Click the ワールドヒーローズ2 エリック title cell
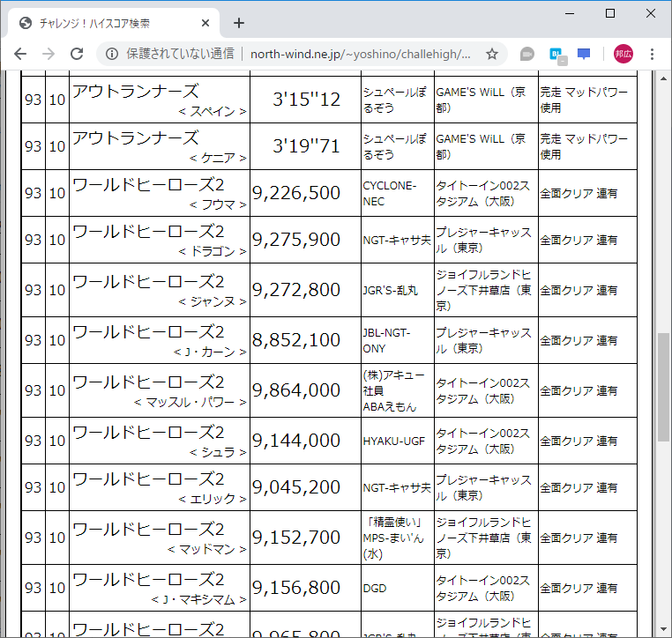The image size is (672, 638). coord(160,487)
